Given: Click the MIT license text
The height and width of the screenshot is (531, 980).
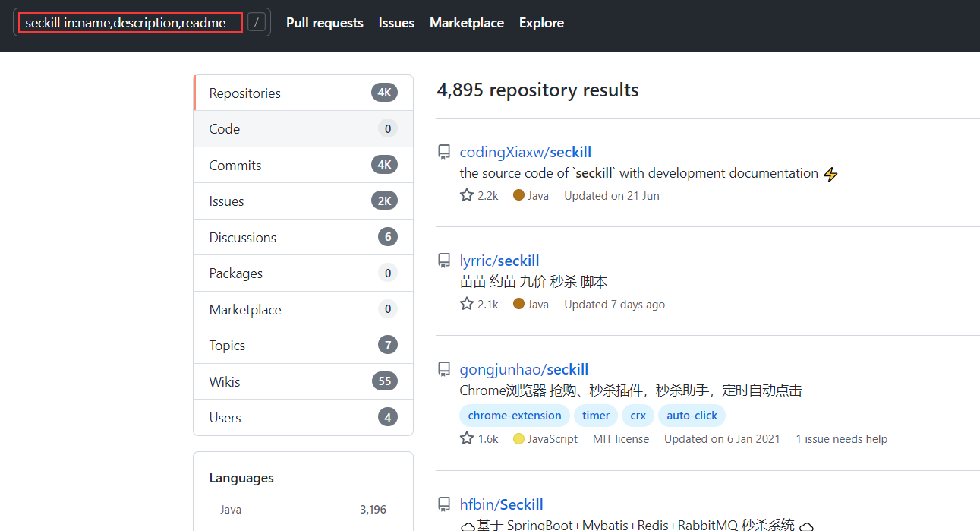Looking at the screenshot, I should pos(621,438).
